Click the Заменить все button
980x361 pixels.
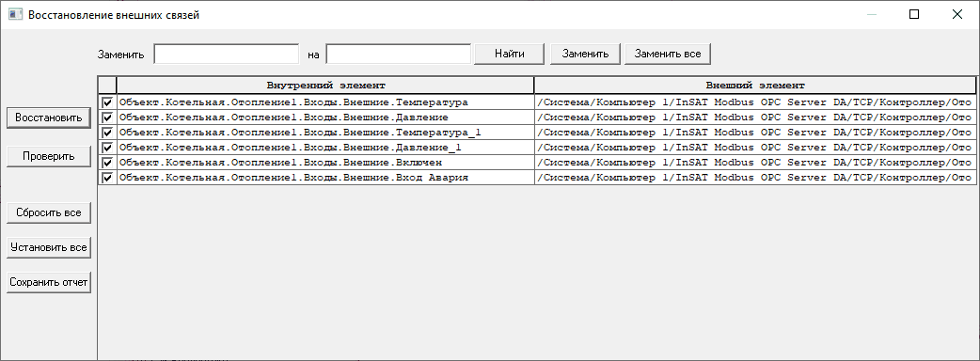(668, 54)
